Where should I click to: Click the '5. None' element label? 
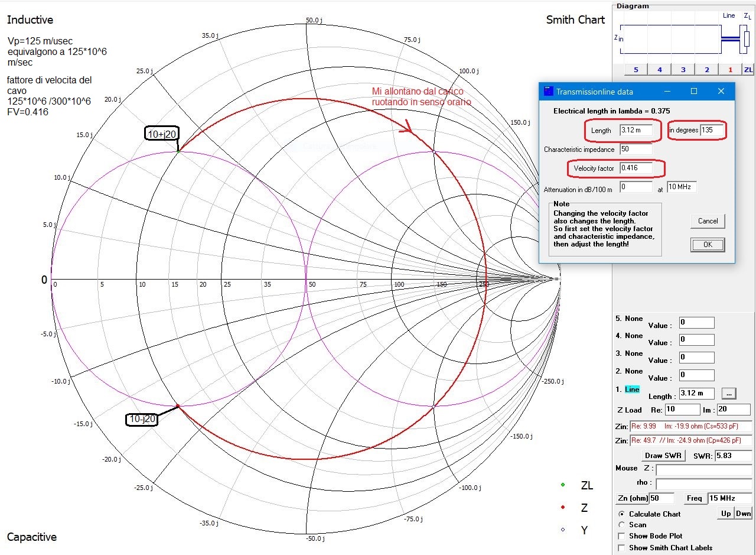tap(629, 319)
